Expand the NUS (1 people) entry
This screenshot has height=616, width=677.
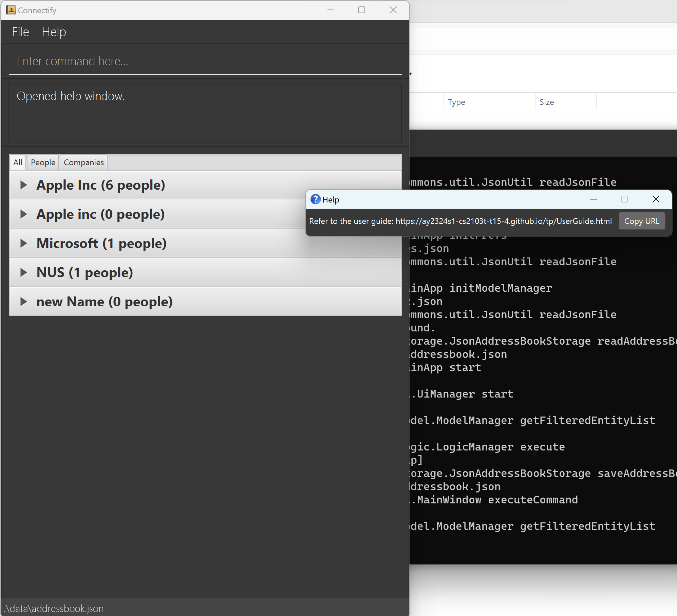23,273
